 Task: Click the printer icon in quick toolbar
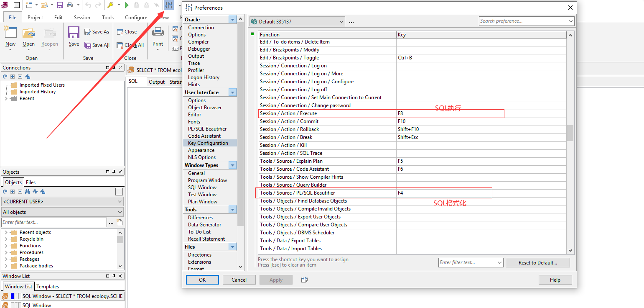pos(70,5)
